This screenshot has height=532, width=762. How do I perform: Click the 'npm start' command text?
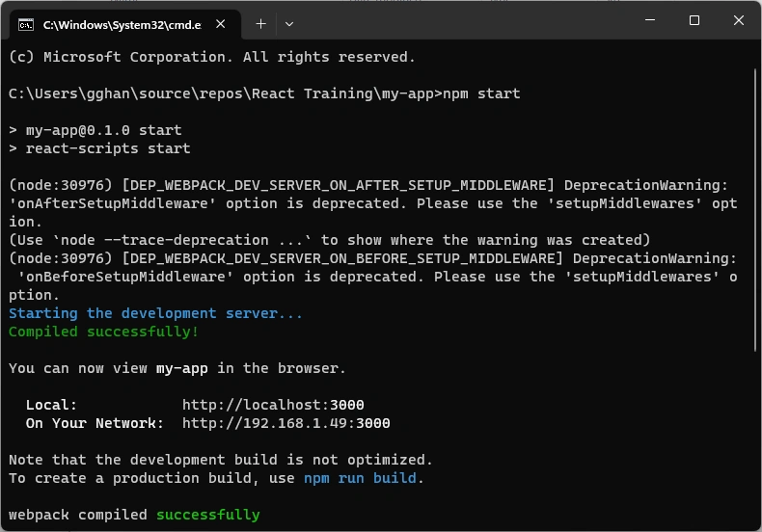pos(481,93)
